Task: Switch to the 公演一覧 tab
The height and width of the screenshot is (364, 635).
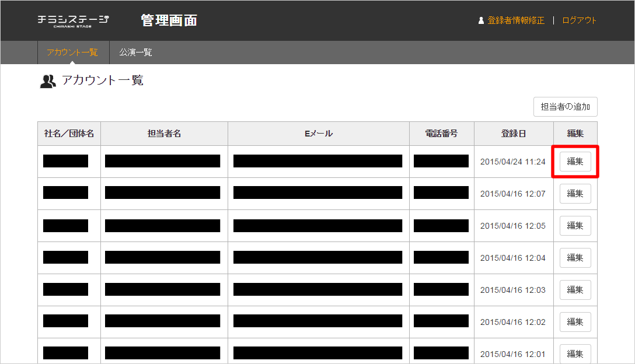Action: click(135, 52)
